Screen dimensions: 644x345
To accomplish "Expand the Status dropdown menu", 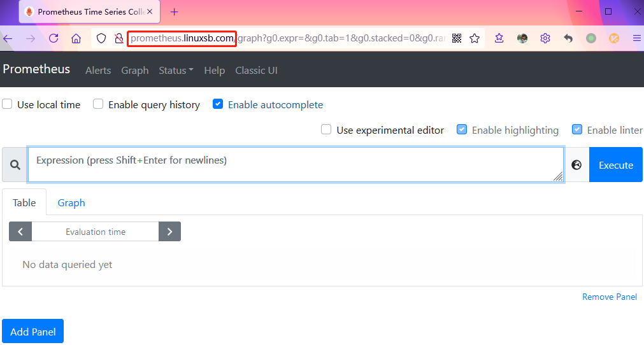I will [176, 71].
